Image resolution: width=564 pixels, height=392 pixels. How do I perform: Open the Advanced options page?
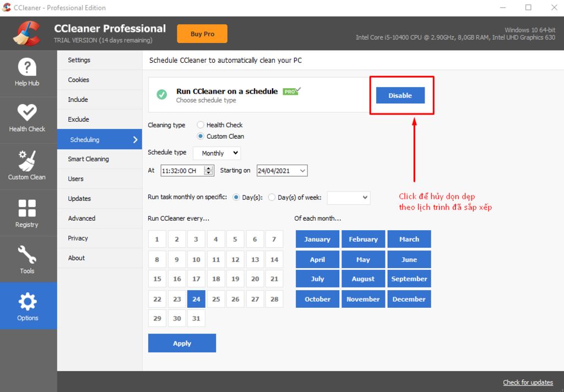point(100,218)
